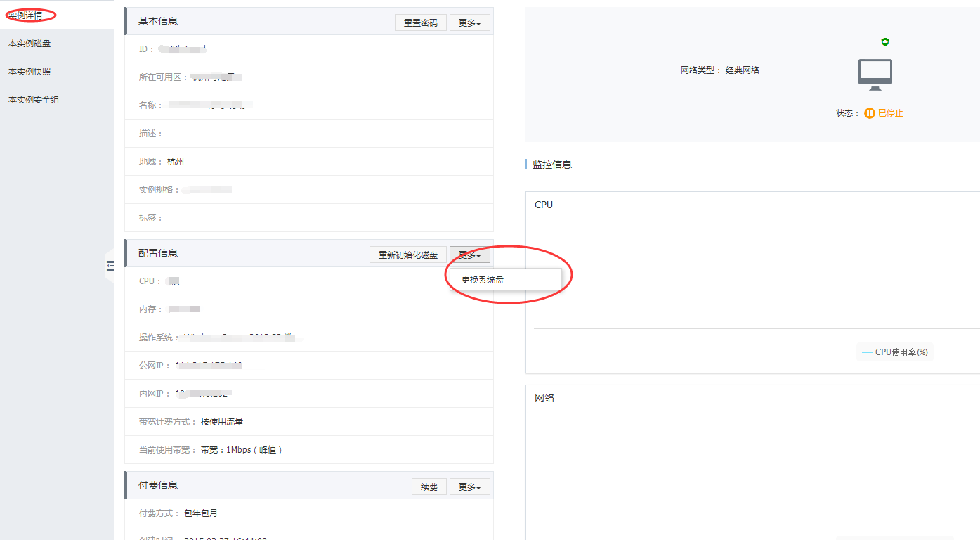Open 更多 dropdown in 基本信息 section
Viewport: 980px width, 540px height.
tap(469, 22)
